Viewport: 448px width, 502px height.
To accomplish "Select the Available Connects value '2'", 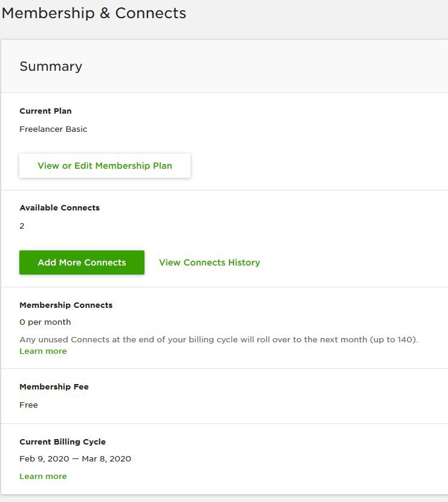I will click(22, 226).
